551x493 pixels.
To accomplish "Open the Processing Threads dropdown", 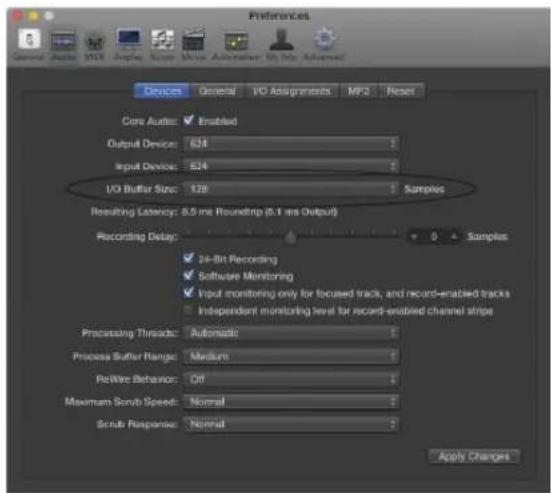I will tap(291, 333).
